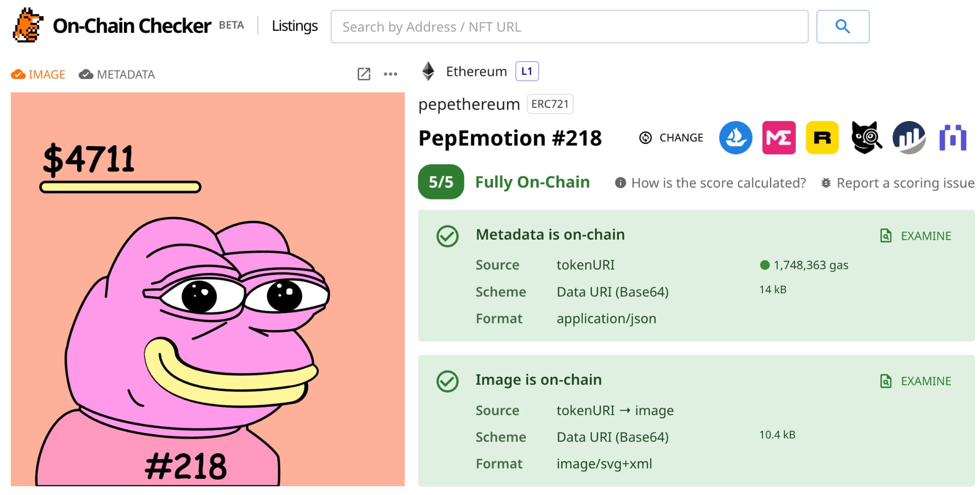
Task: Click CHANGE next to PepEmotion #218
Action: [671, 138]
